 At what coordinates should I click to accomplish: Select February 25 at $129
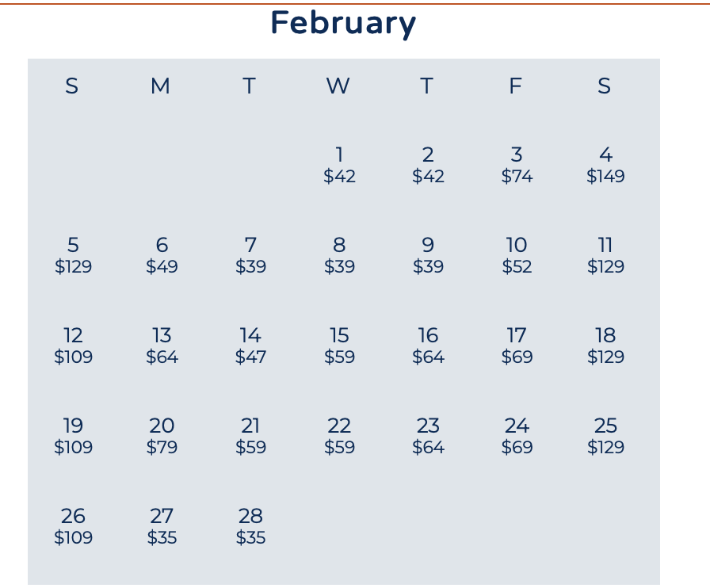605,436
